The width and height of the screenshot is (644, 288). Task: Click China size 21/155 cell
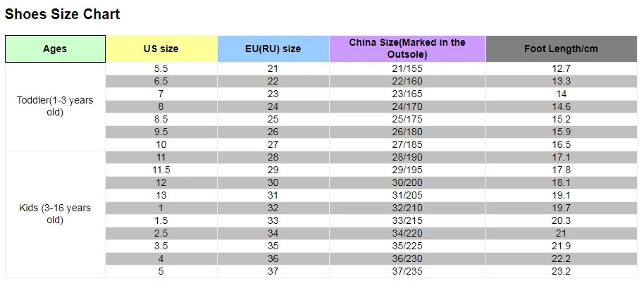407,69
